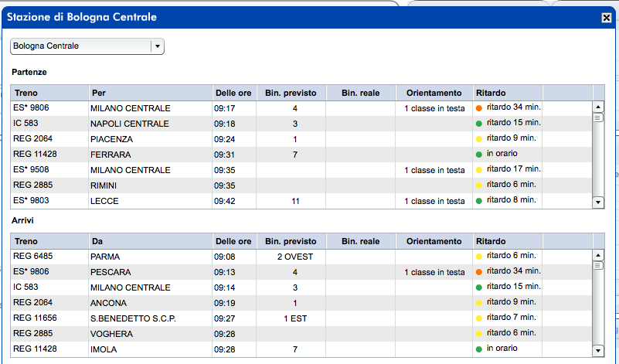Click the yellow delay dot for the Piacenza departure
The width and height of the screenshot is (619, 364).
[479, 139]
